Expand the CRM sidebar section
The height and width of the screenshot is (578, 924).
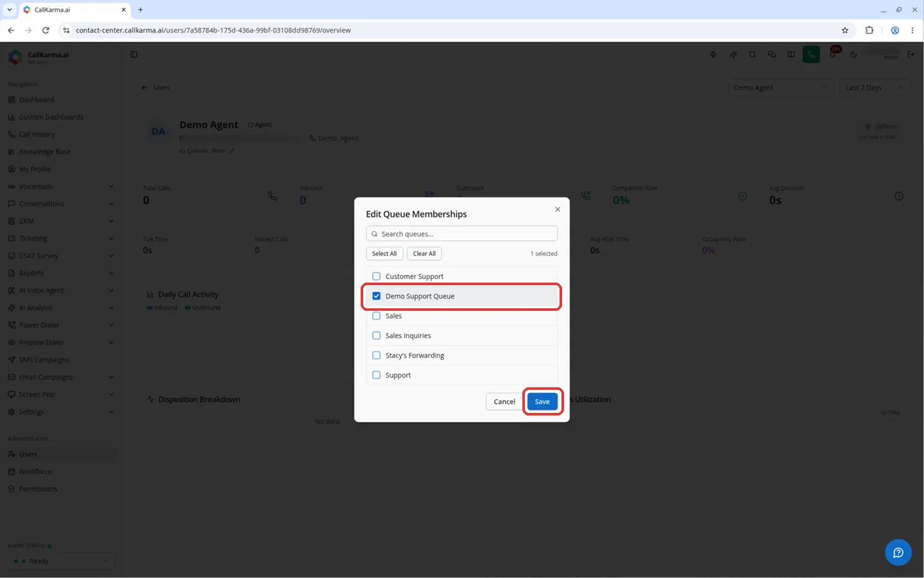click(x=61, y=221)
